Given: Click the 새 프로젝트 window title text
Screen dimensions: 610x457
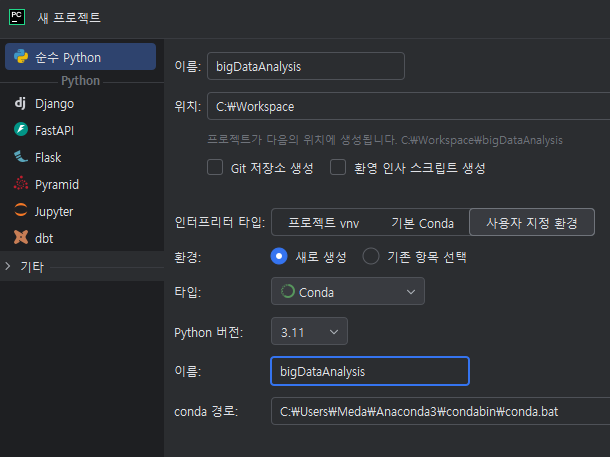Looking at the screenshot, I should (69, 18).
